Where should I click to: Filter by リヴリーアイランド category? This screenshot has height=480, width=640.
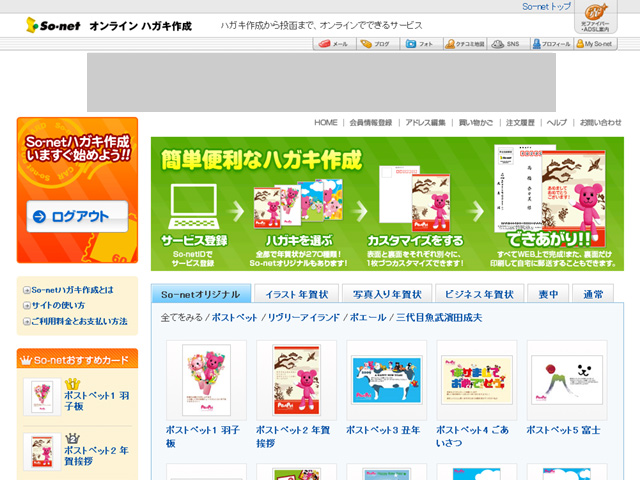(304, 318)
